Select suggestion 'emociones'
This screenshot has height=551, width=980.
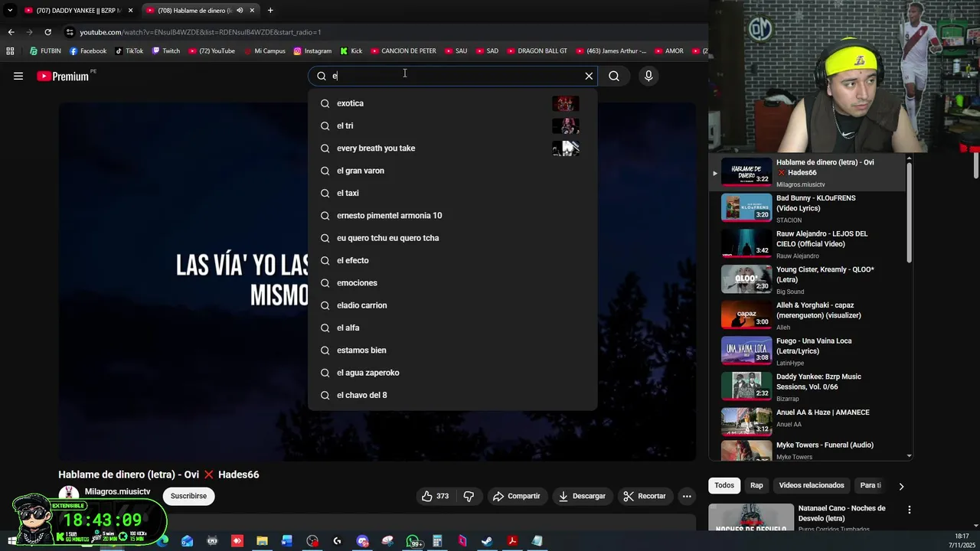click(452, 283)
